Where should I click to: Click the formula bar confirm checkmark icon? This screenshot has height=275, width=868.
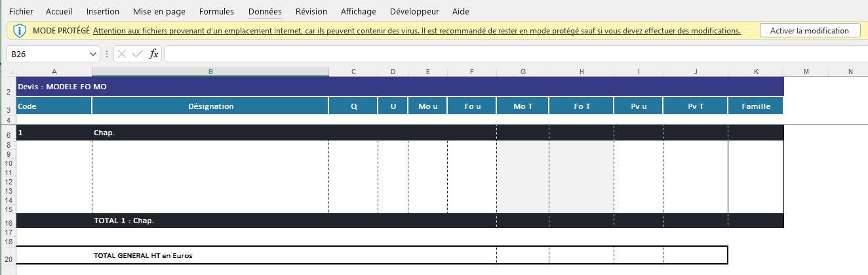138,54
